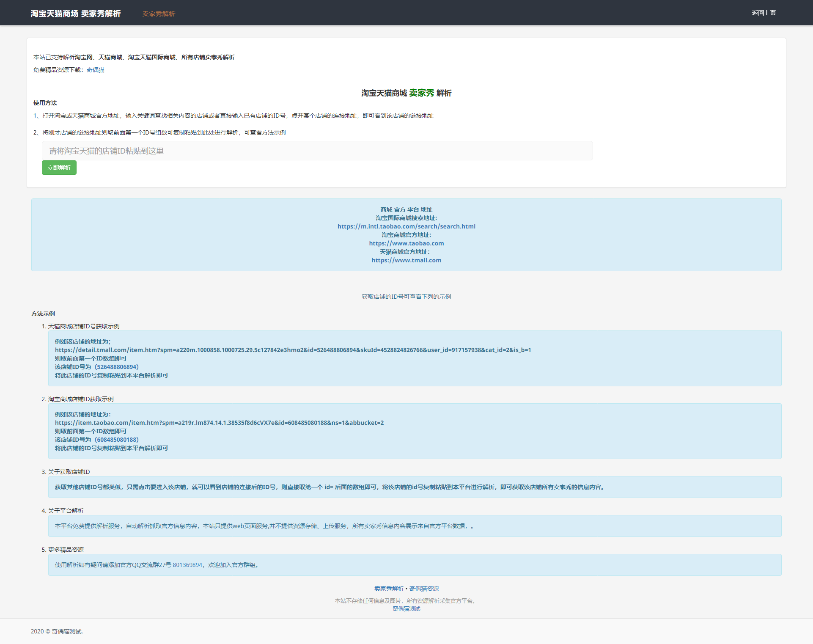
Task: Click list item 关于获取店铺ID
Action: [69, 472]
